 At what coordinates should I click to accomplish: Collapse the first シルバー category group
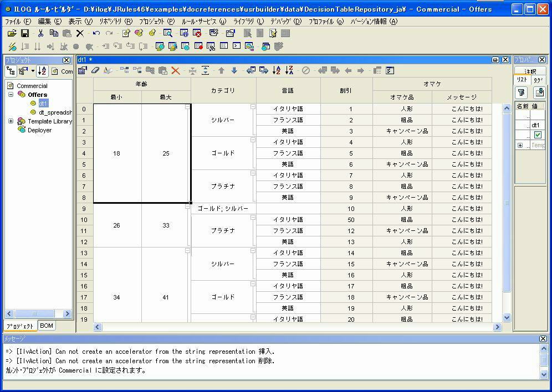click(253, 107)
